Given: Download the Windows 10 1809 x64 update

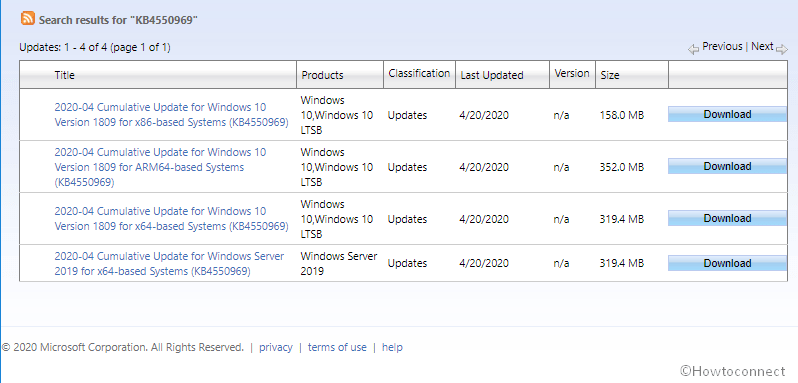Looking at the screenshot, I should (x=727, y=218).
